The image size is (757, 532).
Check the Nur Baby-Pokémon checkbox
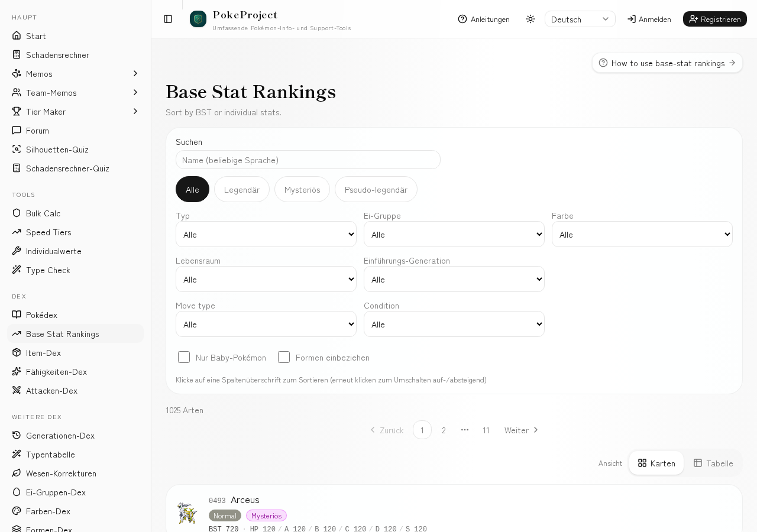(x=184, y=357)
